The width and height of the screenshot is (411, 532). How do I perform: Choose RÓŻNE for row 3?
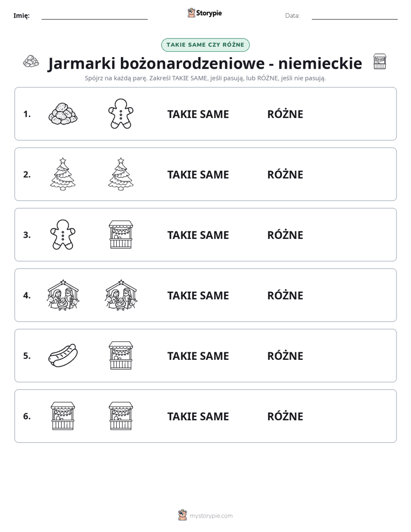[x=285, y=235]
